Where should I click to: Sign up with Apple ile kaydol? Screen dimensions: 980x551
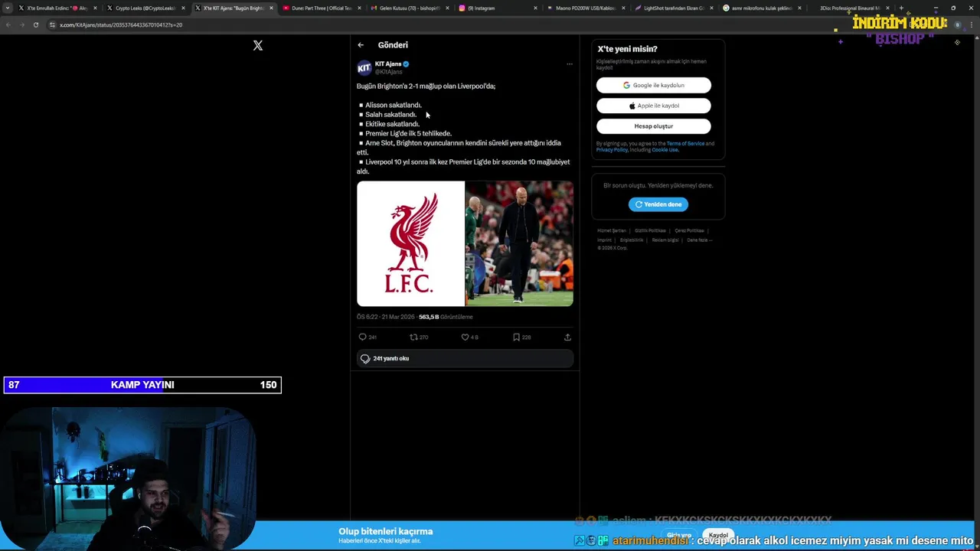coord(654,106)
